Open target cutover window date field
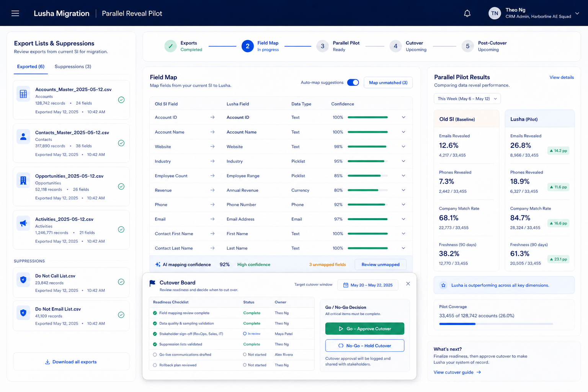 [x=368, y=285]
